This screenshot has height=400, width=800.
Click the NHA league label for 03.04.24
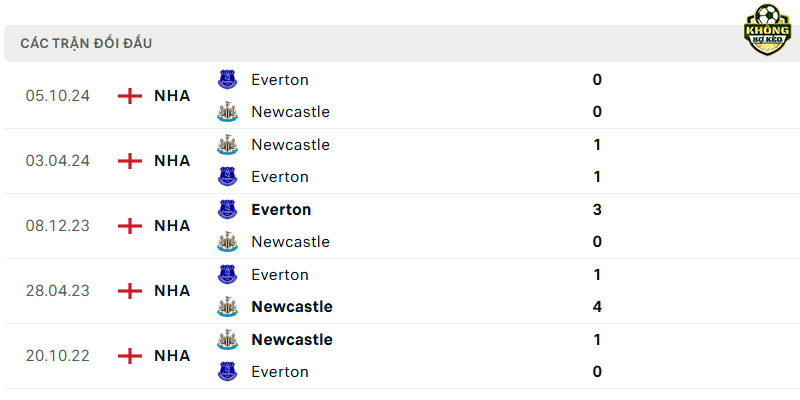pos(172,161)
